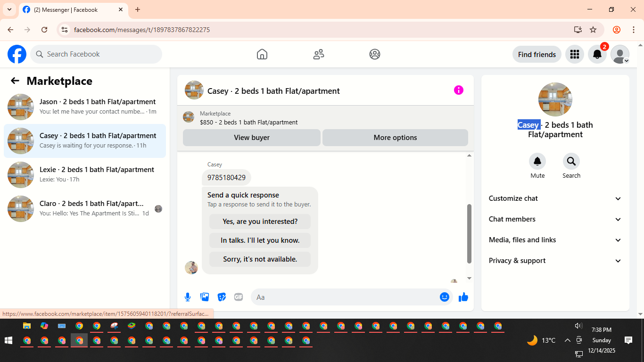Select Casey 2 beds 1 bath conversation
Viewport: 644px width, 362px height.
click(x=85, y=141)
